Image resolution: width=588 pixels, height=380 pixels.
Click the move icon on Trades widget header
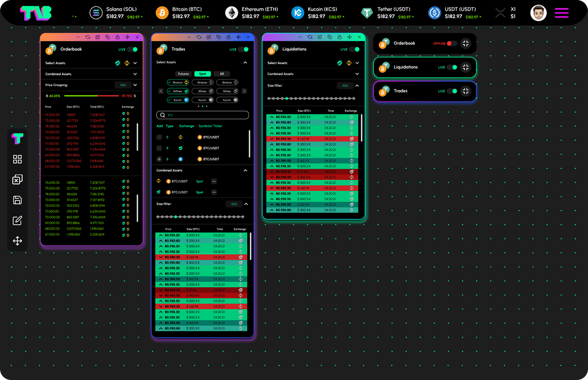pyautogui.click(x=238, y=37)
